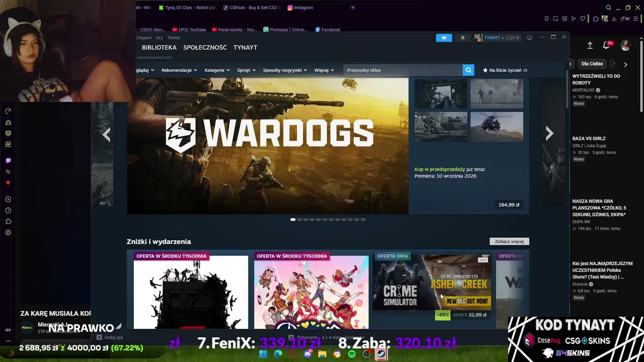Switch Steam to Big Picture mode icon
644x362 pixels.
click(x=529, y=38)
